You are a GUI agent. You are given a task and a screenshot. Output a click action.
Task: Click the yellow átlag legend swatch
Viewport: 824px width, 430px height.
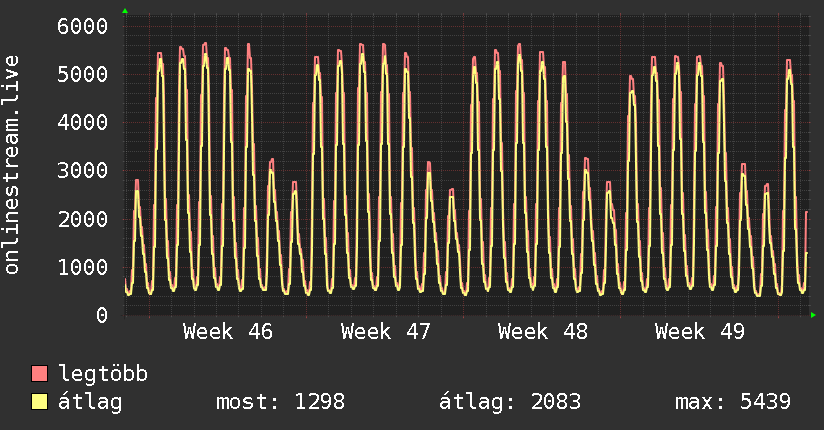pyautogui.click(x=39, y=402)
